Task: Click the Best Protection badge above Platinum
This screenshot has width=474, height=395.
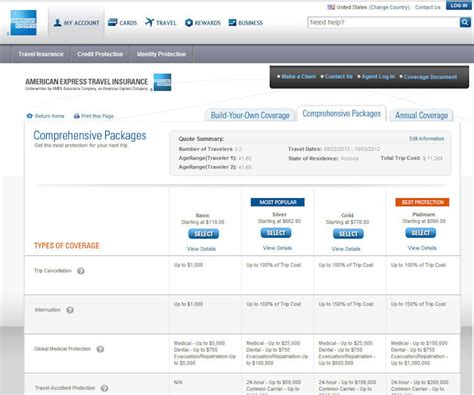Action: click(422, 202)
